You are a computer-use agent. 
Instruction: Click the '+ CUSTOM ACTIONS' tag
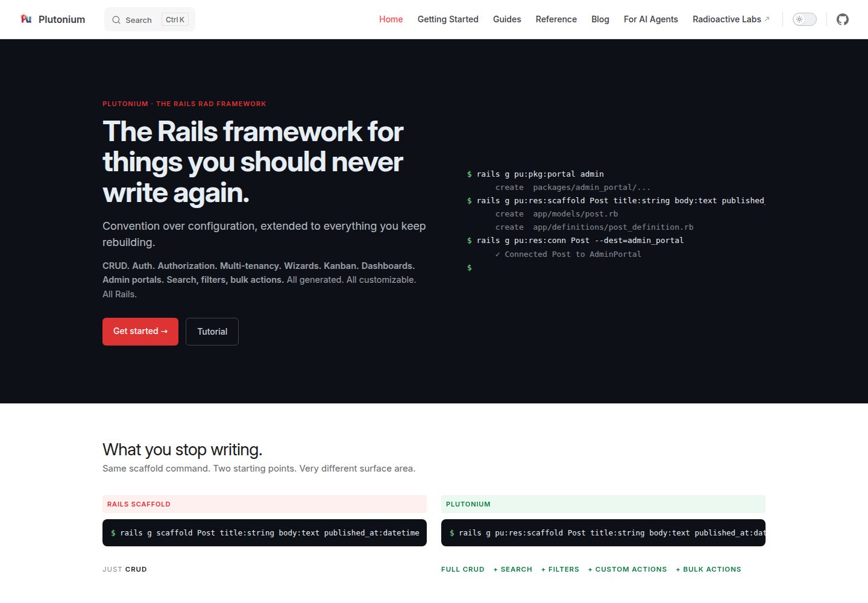click(x=627, y=569)
